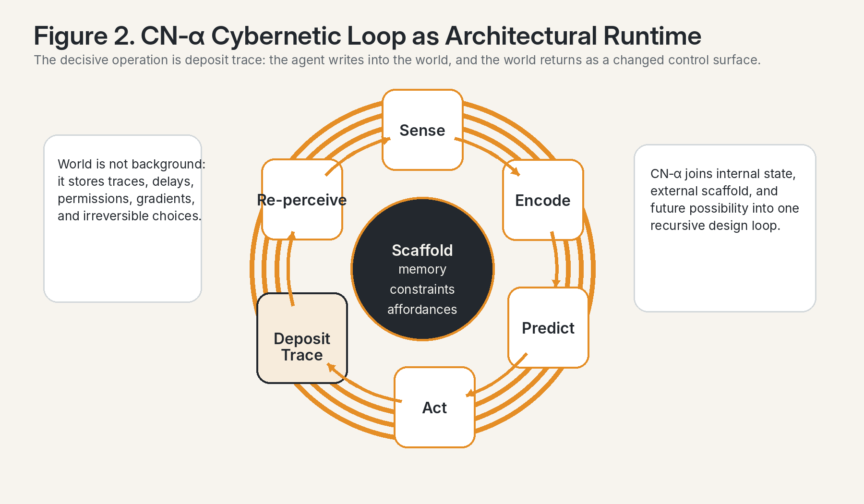
Task: Click the word memory inside Scaffold
Action: [422, 269]
